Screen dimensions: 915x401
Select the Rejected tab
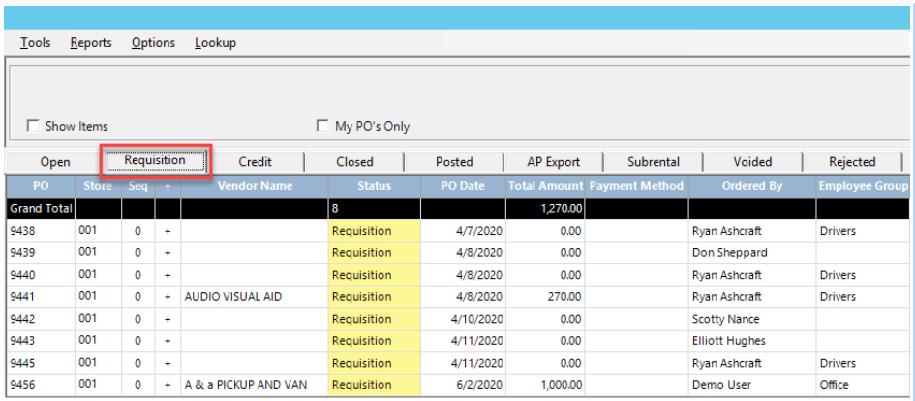[852, 162]
